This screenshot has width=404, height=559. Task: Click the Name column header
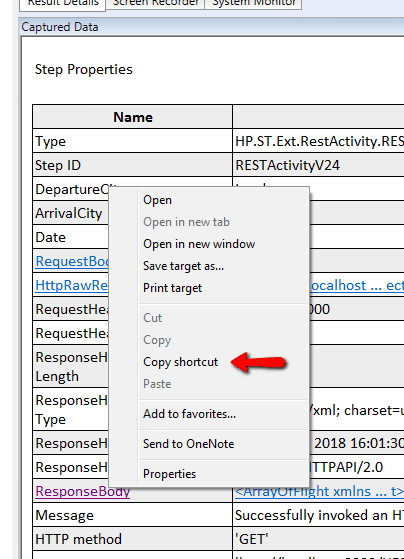(133, 117)
